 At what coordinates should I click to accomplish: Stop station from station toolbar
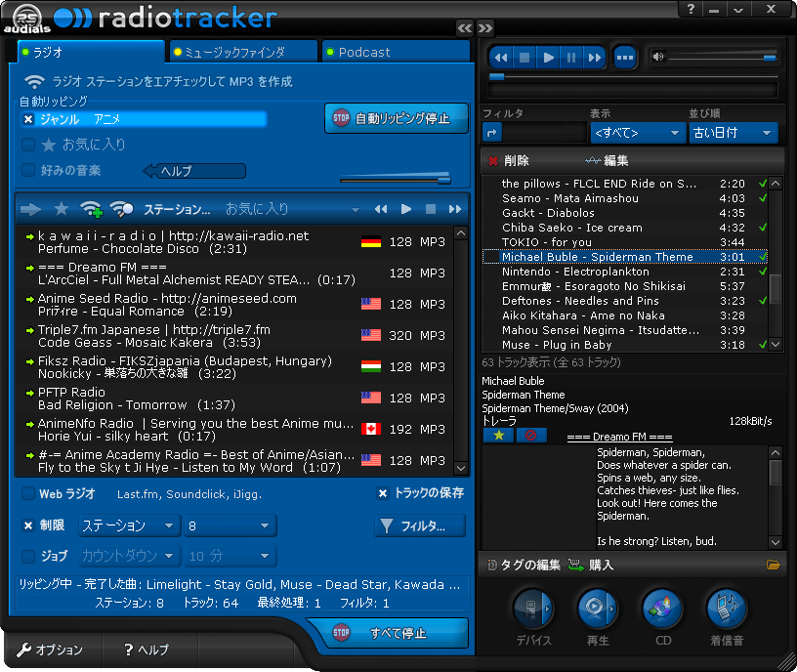431,209
